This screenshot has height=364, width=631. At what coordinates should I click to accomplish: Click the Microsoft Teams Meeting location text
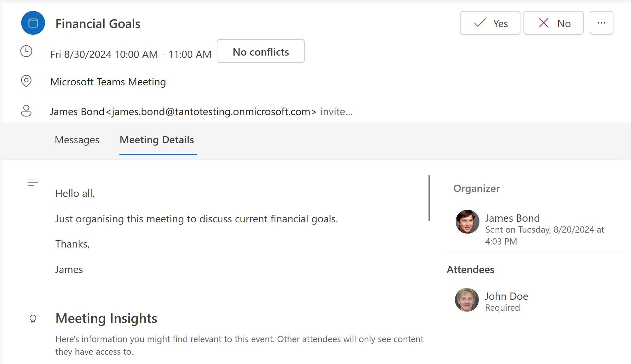pos(108,82)
